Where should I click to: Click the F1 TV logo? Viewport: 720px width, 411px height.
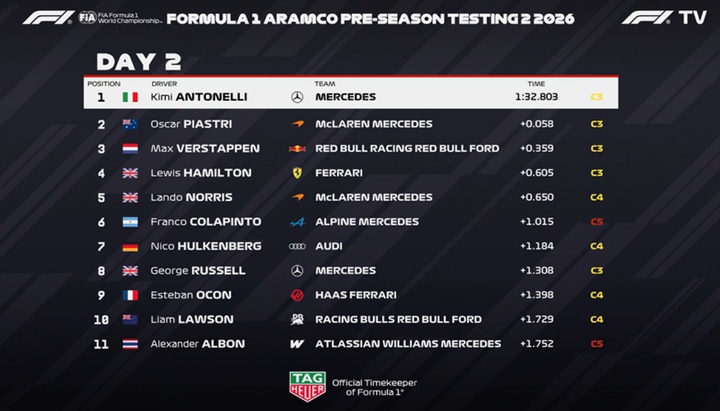[664, 18]
